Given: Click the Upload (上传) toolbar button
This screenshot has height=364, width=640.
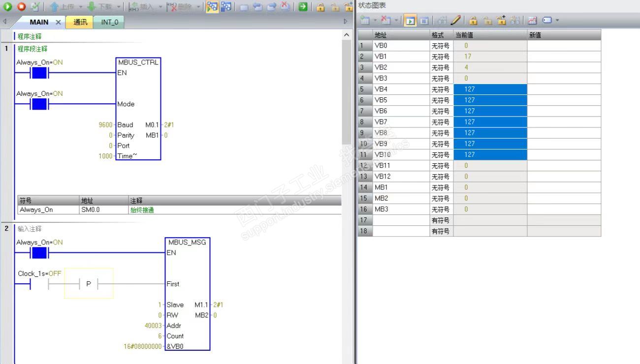Looking at the screenshot, I should 62,7.
